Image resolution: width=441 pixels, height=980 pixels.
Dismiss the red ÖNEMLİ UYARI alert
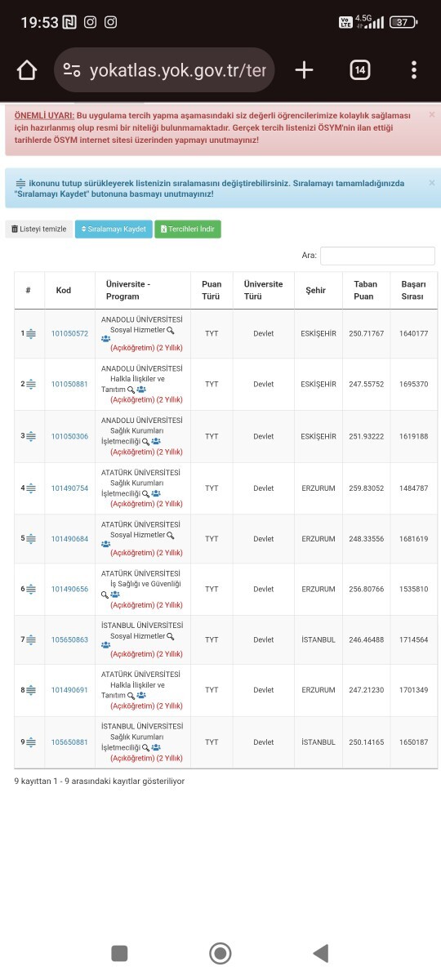[432, 115]
